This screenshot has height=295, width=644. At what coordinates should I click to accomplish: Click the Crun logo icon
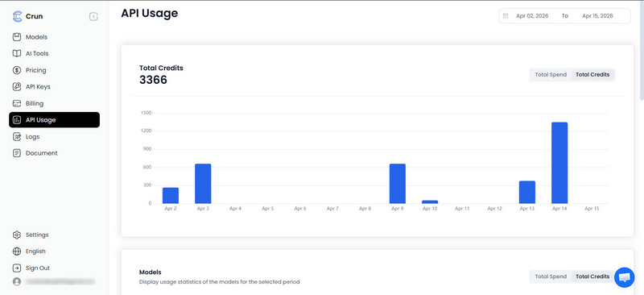click(17, 16)
